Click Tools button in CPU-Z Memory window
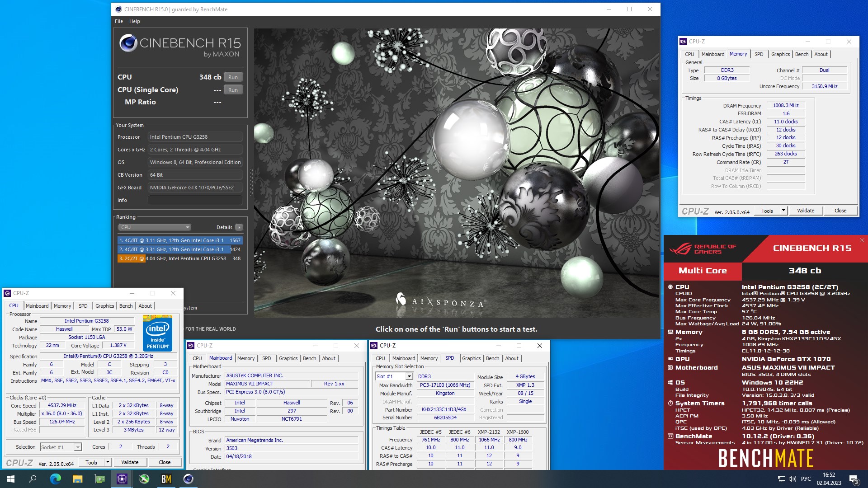868x488 pixels. [767, 211]
